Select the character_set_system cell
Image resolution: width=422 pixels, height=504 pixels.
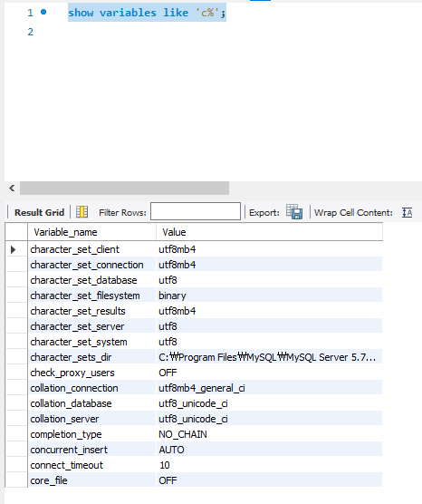pyautogui.click(x=91, y=342)
